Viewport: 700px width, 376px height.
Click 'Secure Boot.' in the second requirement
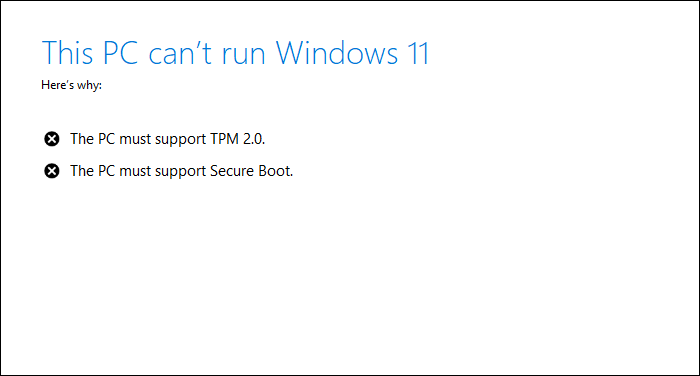click(251, 171)
